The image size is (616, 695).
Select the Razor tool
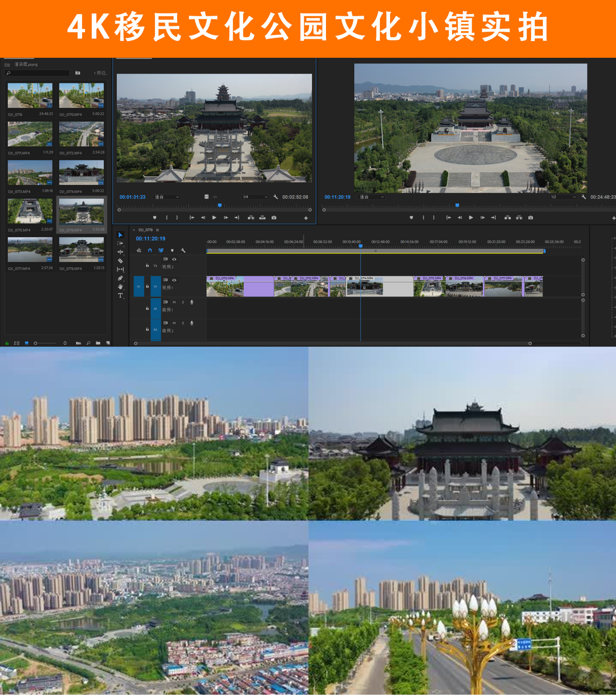point(120,261)
